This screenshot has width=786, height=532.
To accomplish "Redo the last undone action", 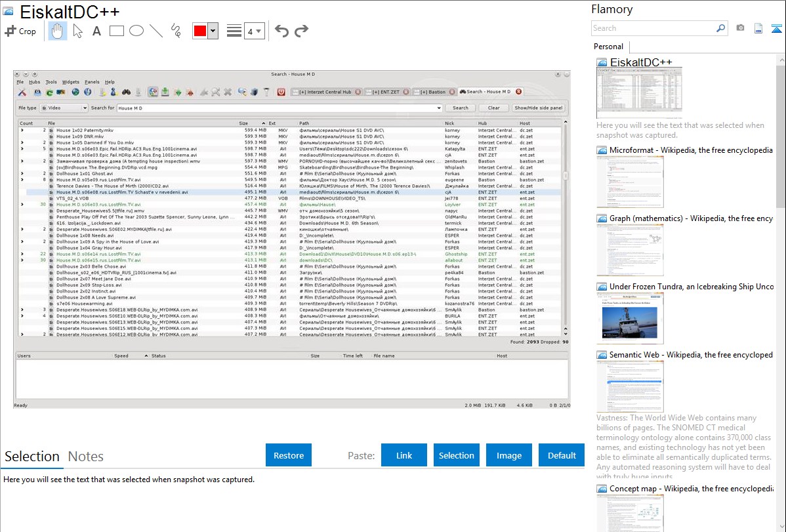I will [x=301, y=31].
